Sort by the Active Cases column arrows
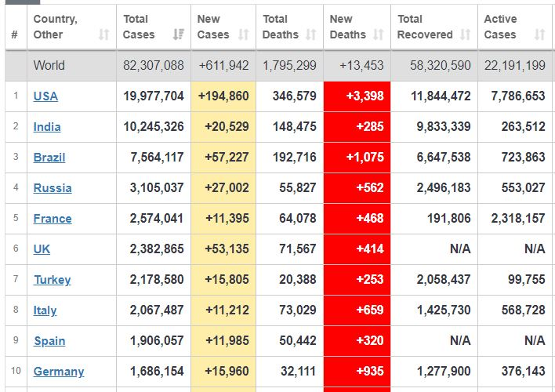555x392 pixels. tap(539, 34)
